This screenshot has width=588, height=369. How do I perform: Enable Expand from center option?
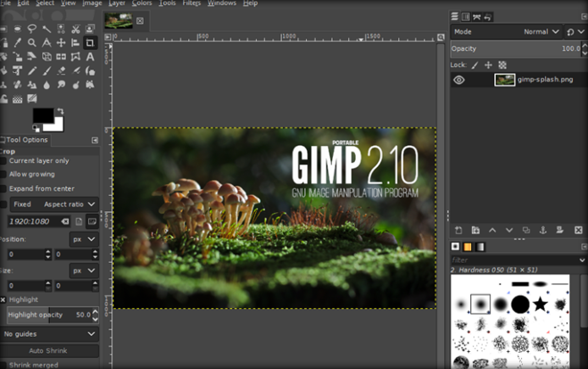click(x=3, y=188)
